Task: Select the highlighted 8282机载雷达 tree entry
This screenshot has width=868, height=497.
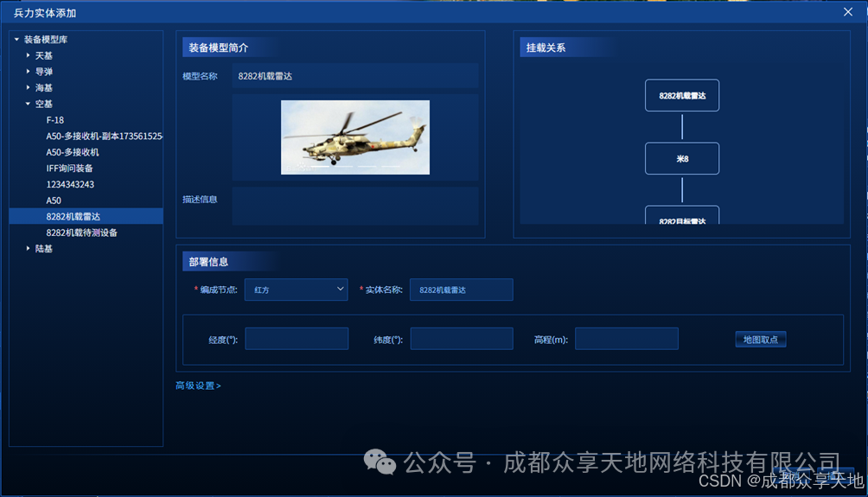Action: (x=86, y=216)
